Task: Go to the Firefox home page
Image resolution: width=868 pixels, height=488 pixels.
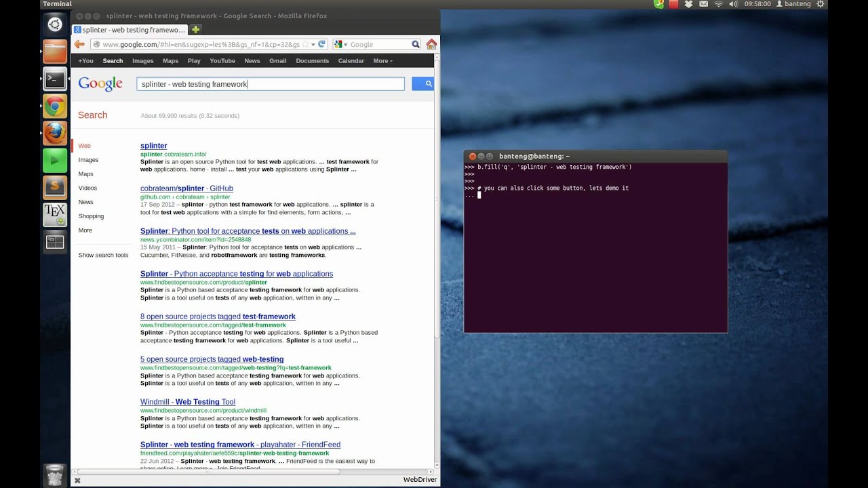Action: click(x=431, y=44)
